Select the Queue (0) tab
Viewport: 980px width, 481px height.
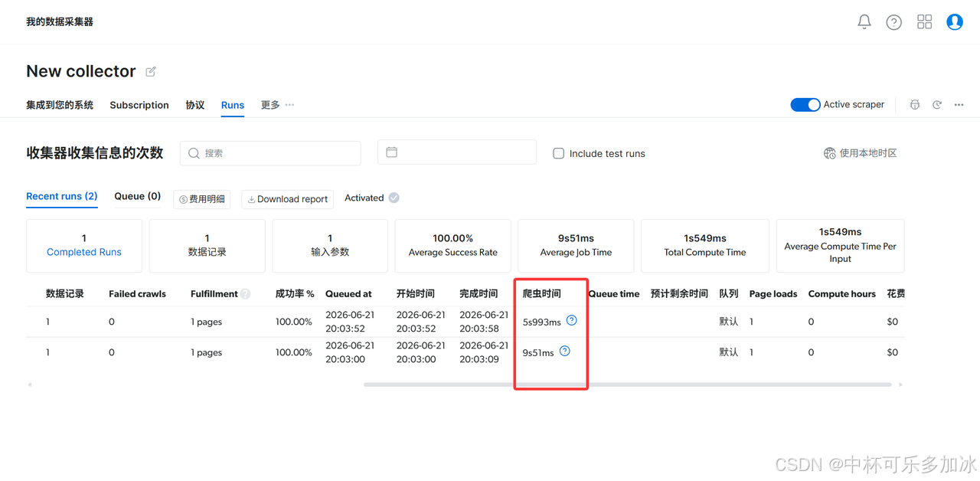click(x=138, y=196)
